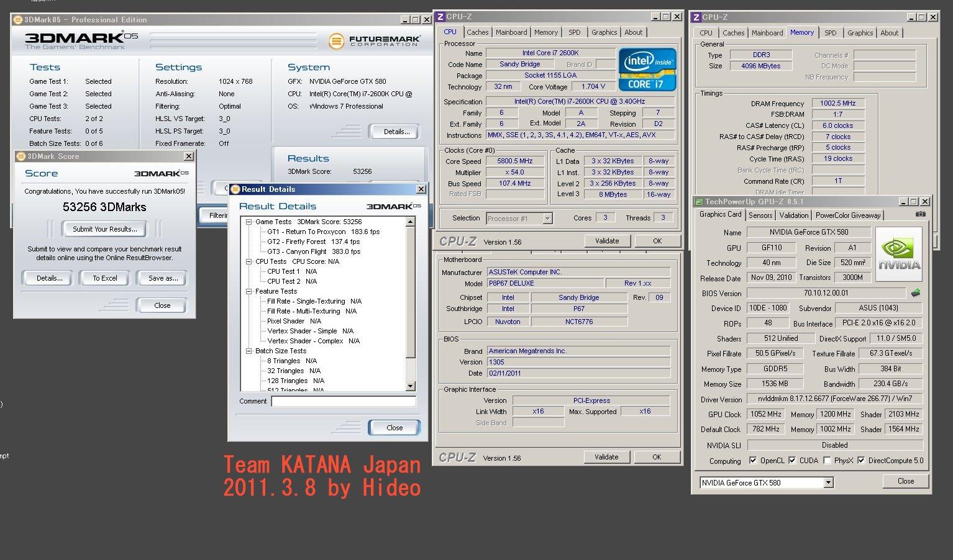Click Details... button in System section
This screenshot has height=560, width=953.
tap(396, 132)
